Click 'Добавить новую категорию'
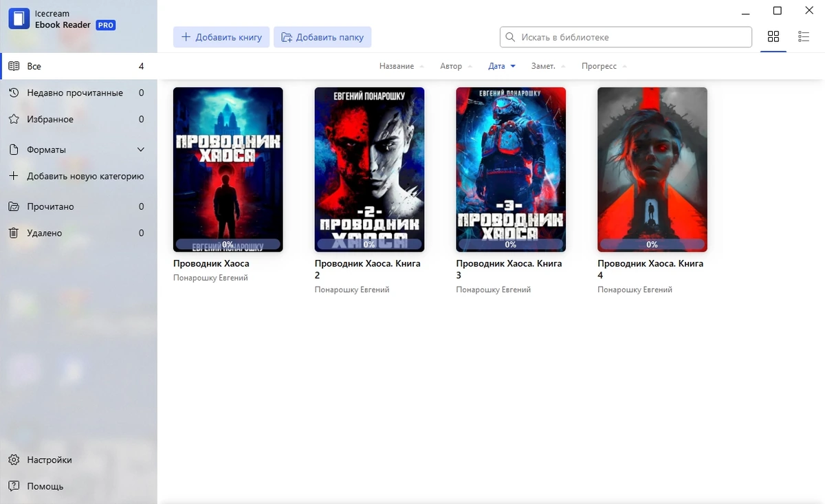The height and width of the screenshot is (504, 825). (x=78, y=177)
